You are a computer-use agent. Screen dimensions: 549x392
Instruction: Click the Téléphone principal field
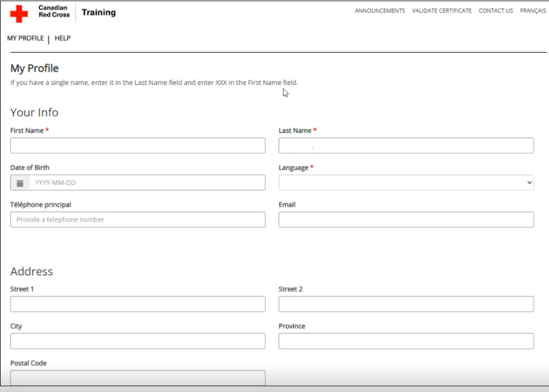click(x=136, y=220)
